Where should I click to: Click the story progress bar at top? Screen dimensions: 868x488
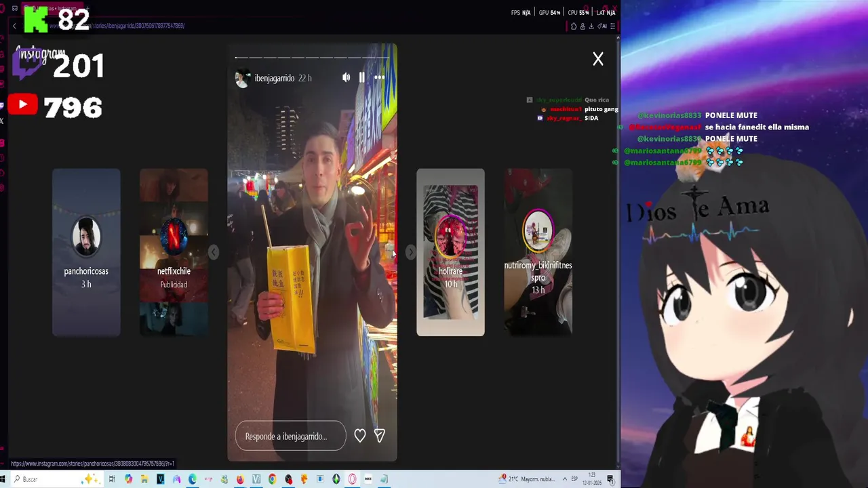312,58
